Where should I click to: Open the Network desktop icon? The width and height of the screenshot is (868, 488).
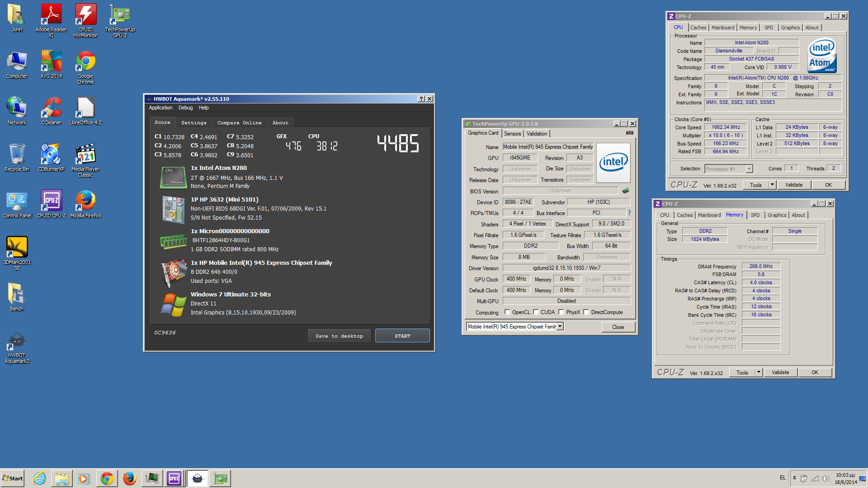click(x=17, y=111)
